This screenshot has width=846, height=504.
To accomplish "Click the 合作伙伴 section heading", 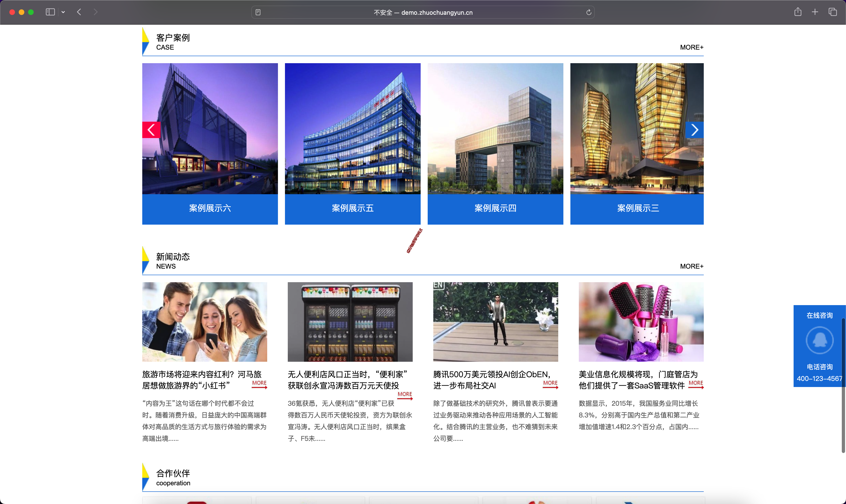I will tap(173, 473).
